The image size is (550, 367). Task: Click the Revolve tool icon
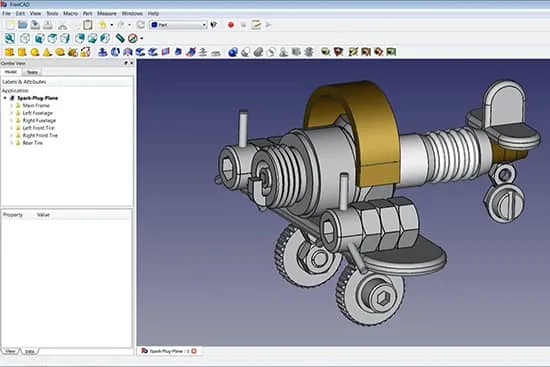click(115, 52)
